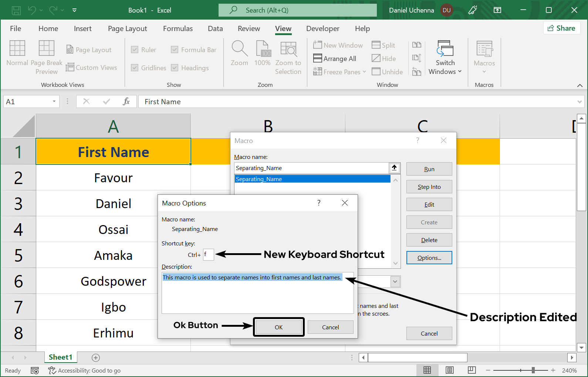588x377 pixels.
Task: Switch to the Developer tab
Action: pyautogui.click(x=322, y=28)
